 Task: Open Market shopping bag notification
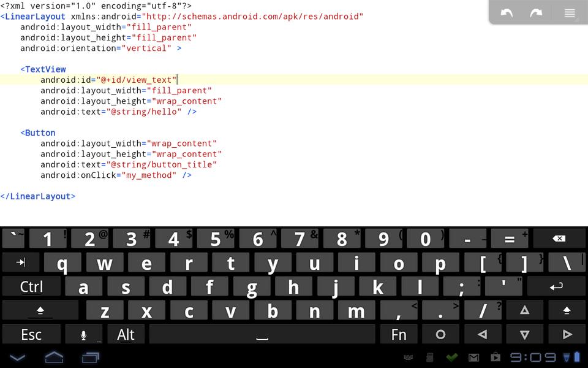[x=496, y=357]
